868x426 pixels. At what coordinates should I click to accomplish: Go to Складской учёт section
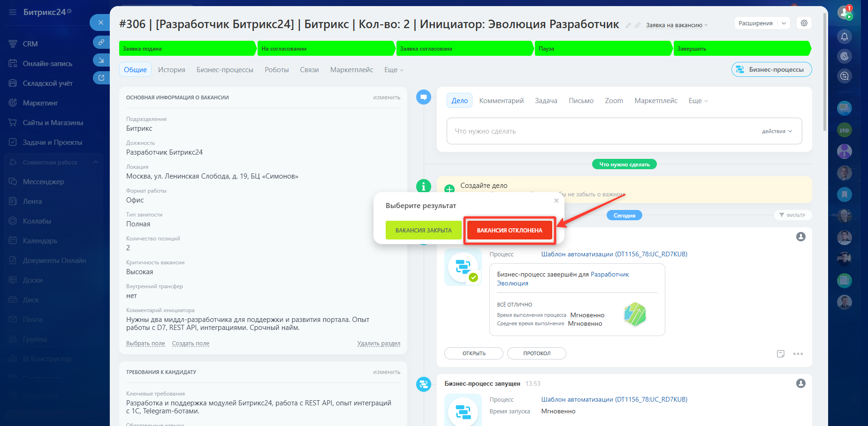tap(48, 83)
